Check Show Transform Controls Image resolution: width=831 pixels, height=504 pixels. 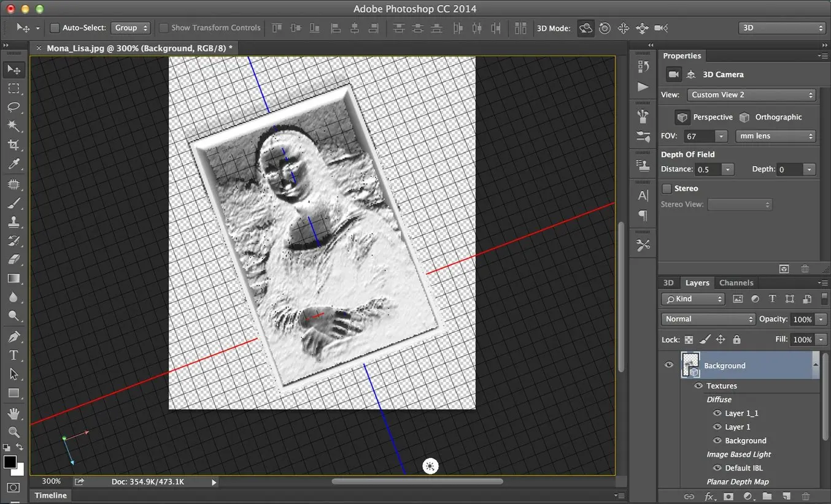pyautogui.click(x=164, y=28)
